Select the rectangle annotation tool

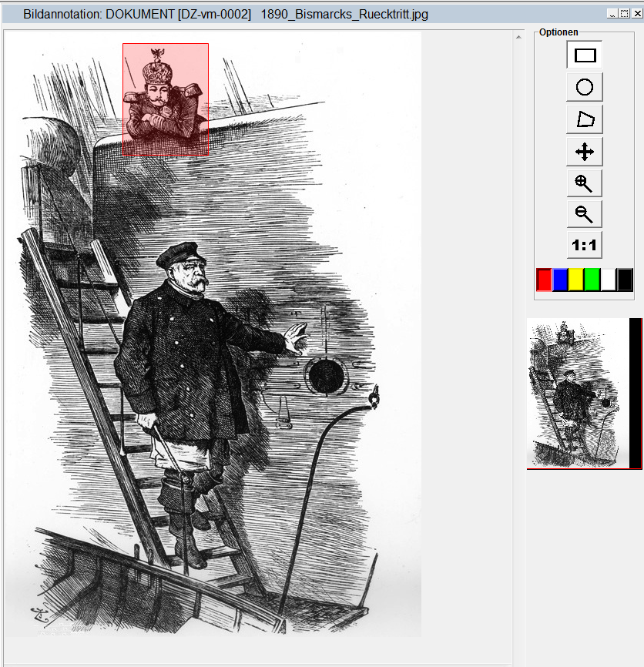[x=585, y=55]
